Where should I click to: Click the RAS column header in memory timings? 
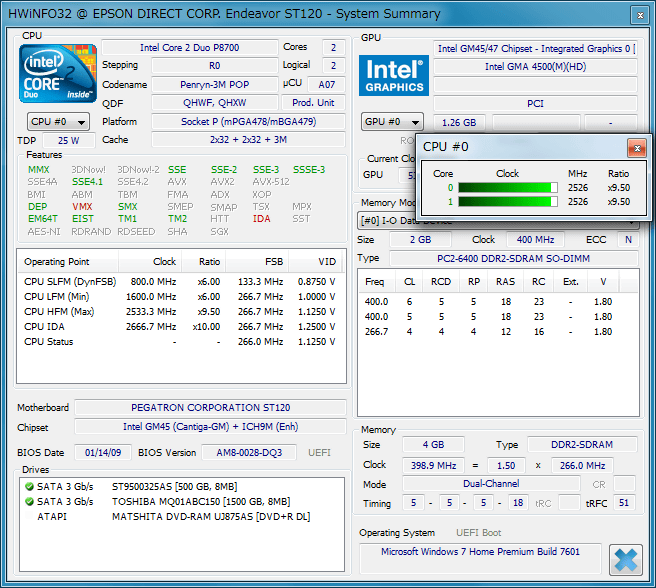[x=505, y=282]
